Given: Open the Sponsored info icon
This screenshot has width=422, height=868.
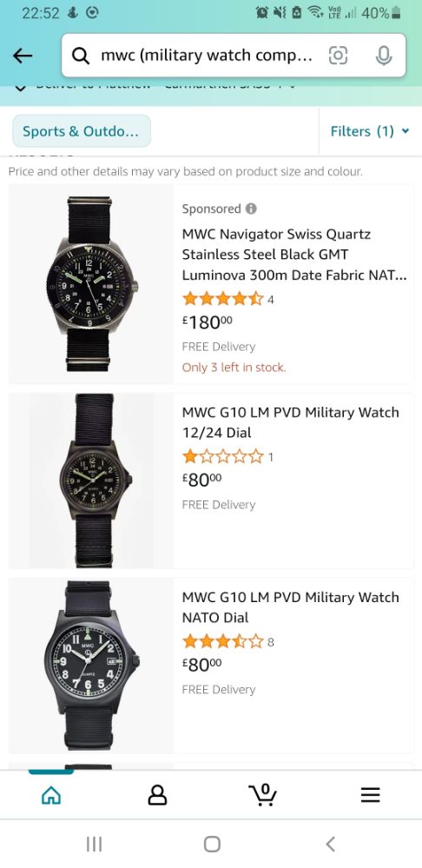Looking at the screenshot, I should point(251,209).
